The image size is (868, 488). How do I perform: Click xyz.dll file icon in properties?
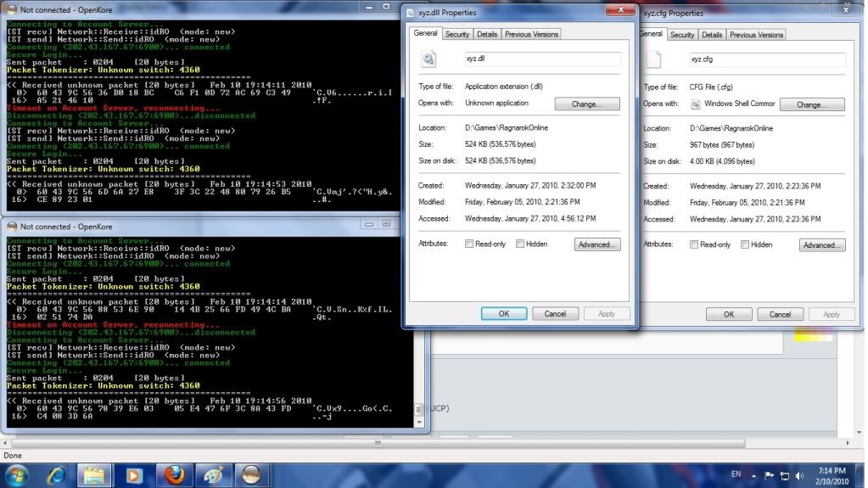click(x=428, y=59)
